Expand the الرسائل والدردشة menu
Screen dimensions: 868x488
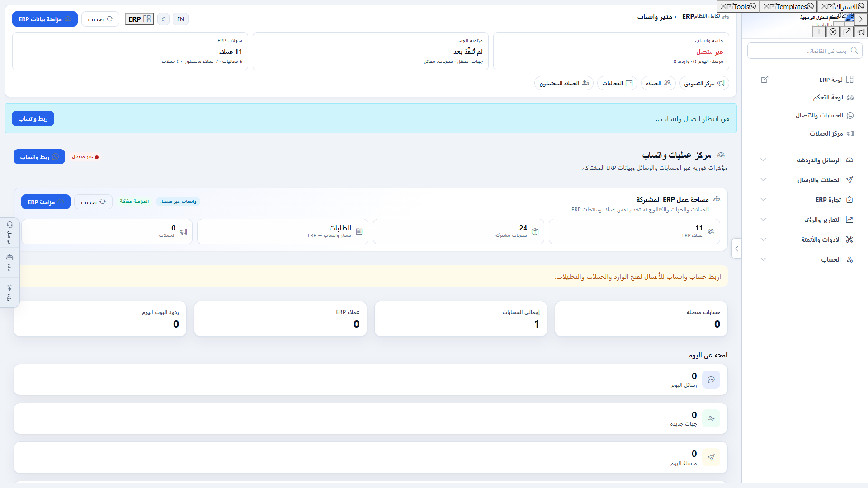(808, 160)
